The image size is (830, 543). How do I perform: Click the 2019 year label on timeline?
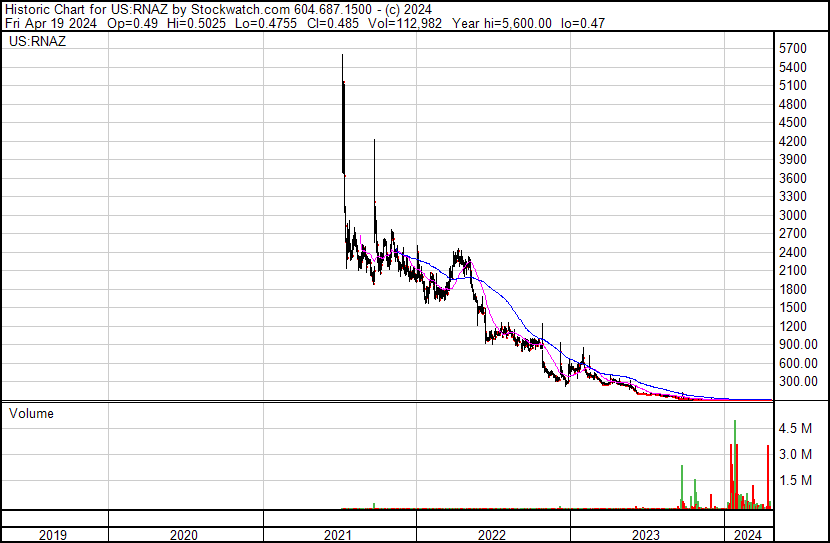(x=53, y=535)
